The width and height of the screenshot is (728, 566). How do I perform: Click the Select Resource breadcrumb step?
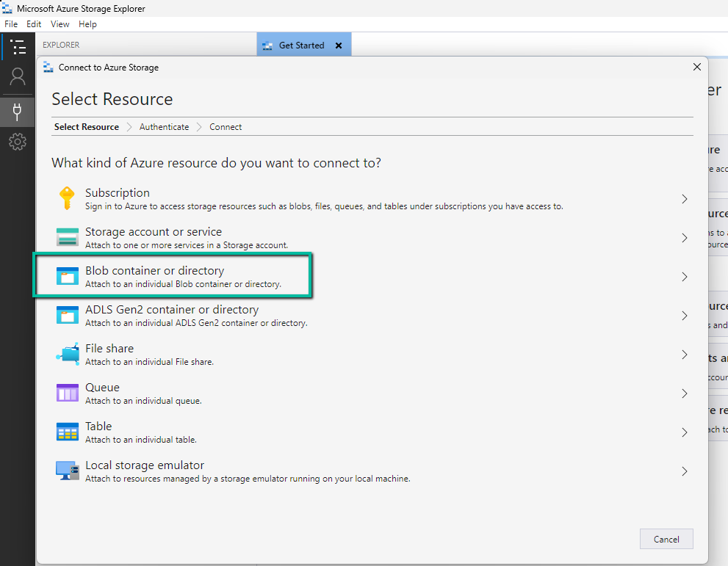tap(87, 127)
